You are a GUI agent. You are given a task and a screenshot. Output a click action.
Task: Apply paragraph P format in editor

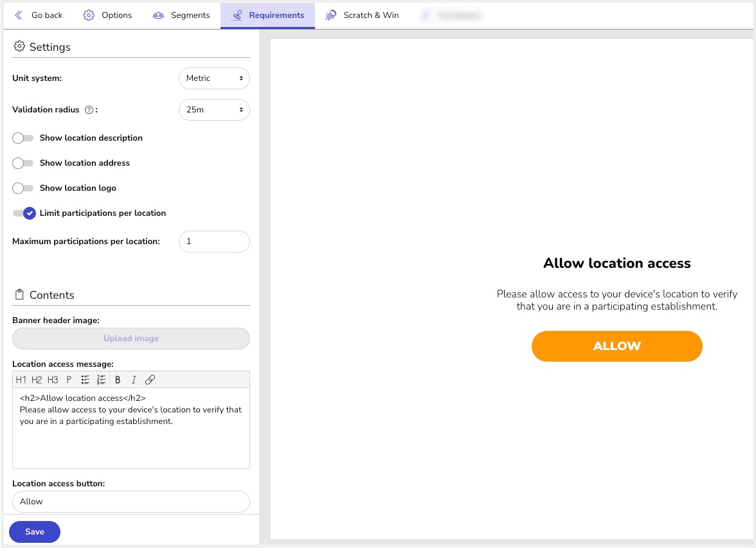69,380
